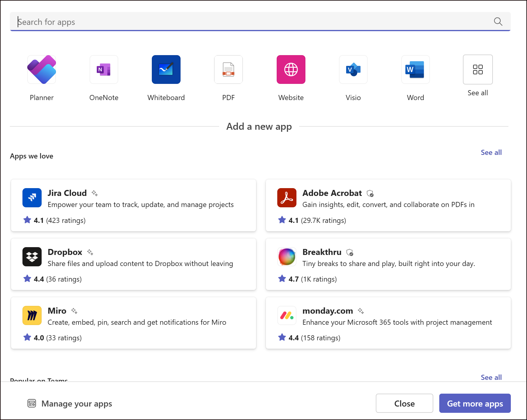Click the Manage your apps list icon
527x420 pixels.
pyautogui.click(x=32, y=404)
